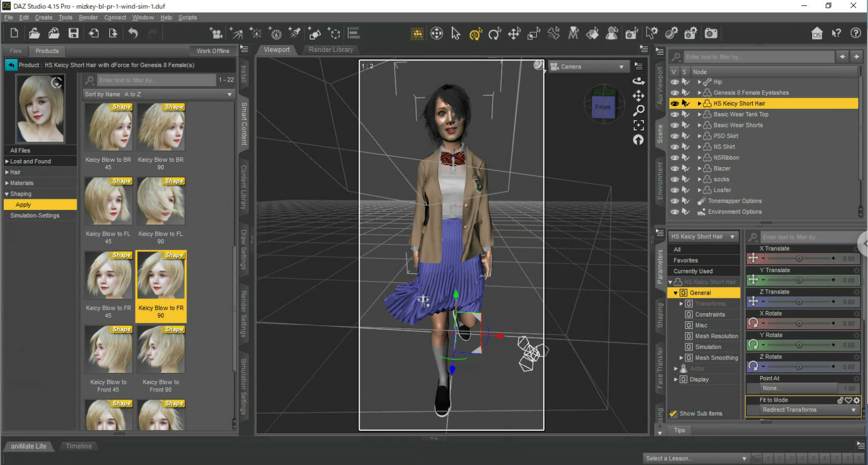Open the help question mark icon
Screen dimensions: 868x465
click(x=856, y=33)
